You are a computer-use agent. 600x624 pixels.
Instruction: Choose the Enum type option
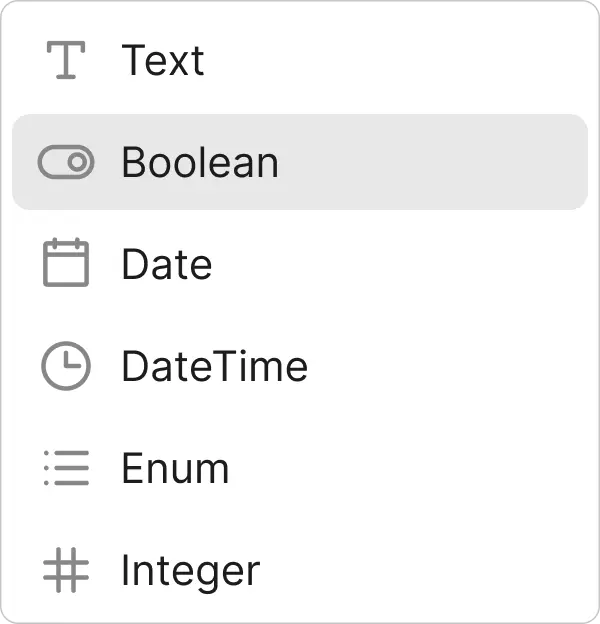click(300, 468)
